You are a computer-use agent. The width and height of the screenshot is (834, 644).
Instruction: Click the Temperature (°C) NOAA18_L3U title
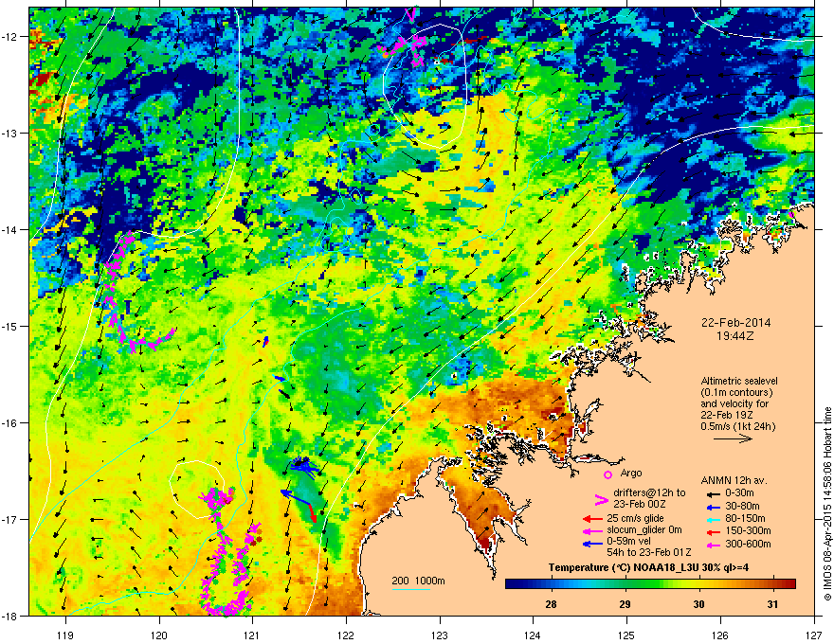[649, 567]
